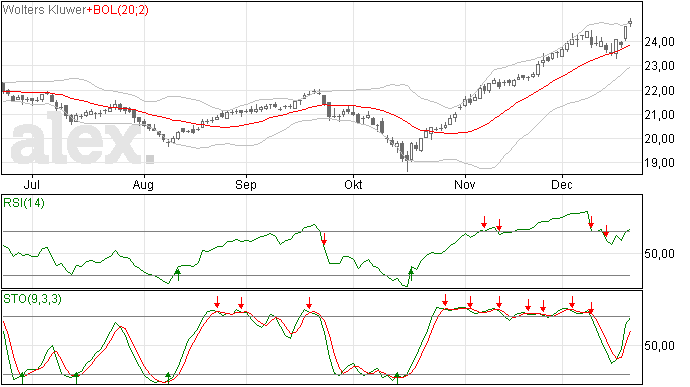Select the 23,00 price axis label
Image resolution: width=690 pixels, height=387 pixels.
pyautogui.click(x=659, y=66)
